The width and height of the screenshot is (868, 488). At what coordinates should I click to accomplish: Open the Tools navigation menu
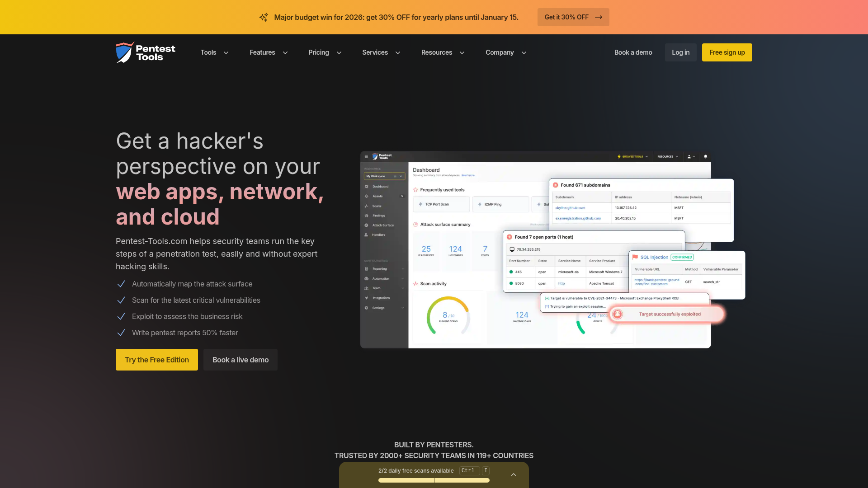(214, 52)
